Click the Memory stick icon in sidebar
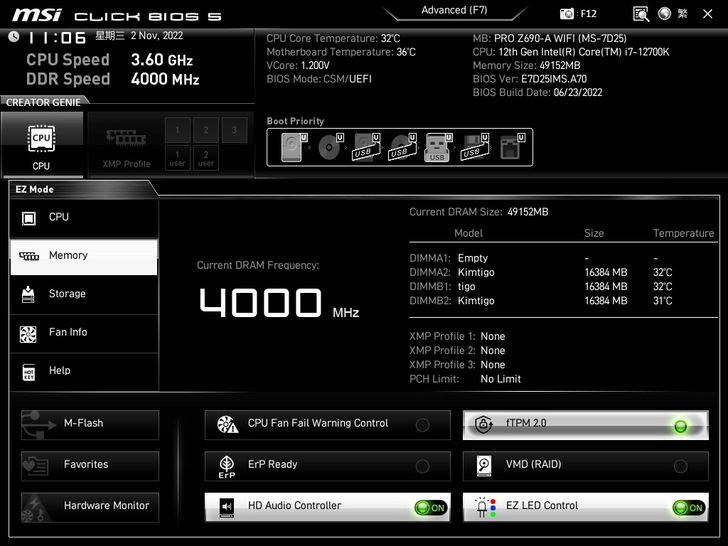 (29, 256)
